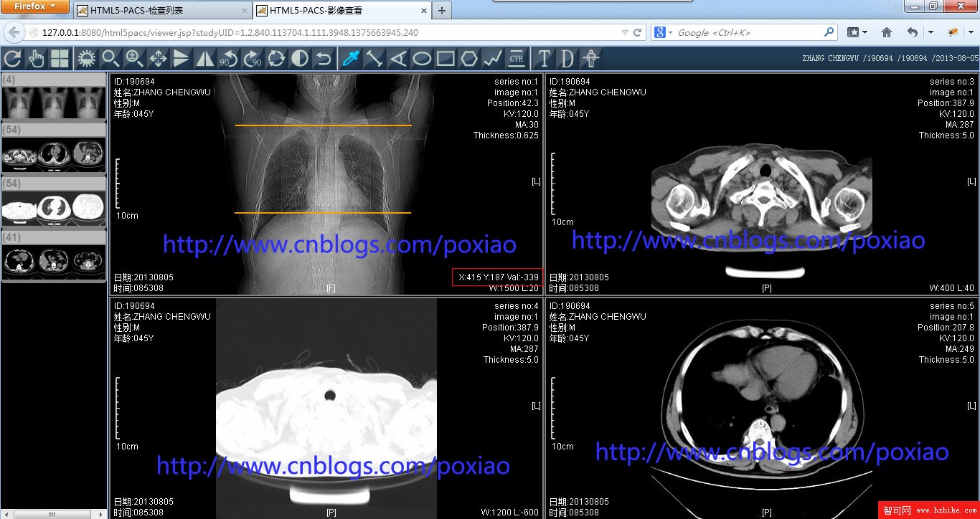Toggle horizontal mirror flip of image

point(205,59)
